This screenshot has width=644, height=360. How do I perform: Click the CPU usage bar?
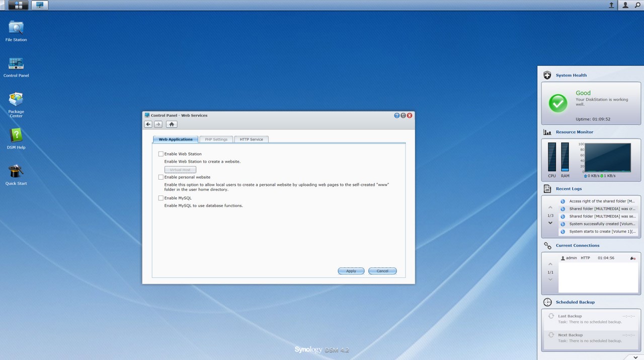[x=552, y=157]
